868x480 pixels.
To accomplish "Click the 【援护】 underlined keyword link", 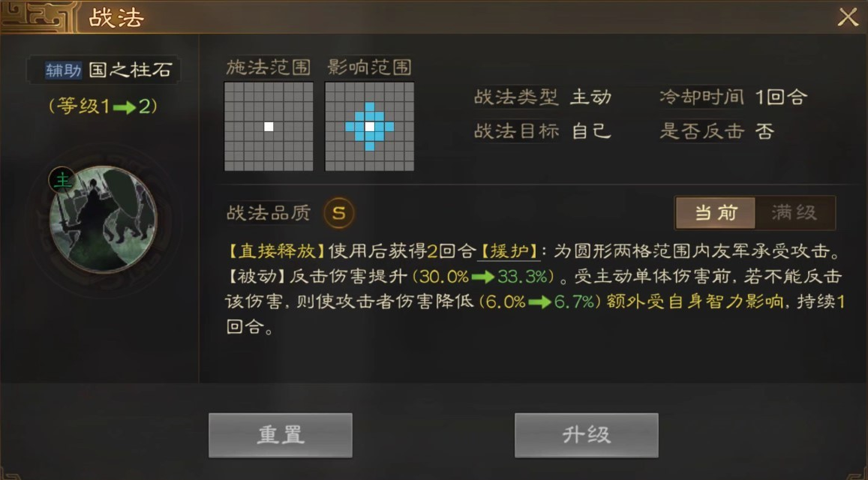I will tap(508, 251).
